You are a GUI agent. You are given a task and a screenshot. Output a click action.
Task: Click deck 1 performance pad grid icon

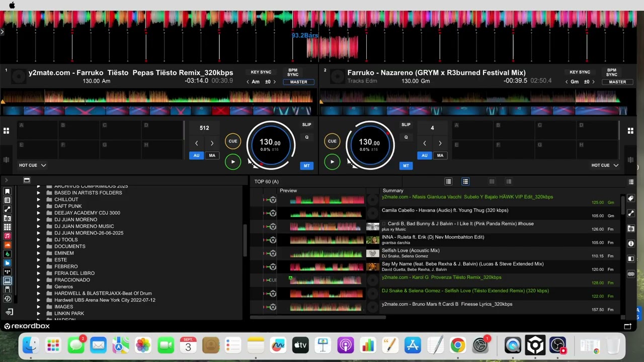6,131
